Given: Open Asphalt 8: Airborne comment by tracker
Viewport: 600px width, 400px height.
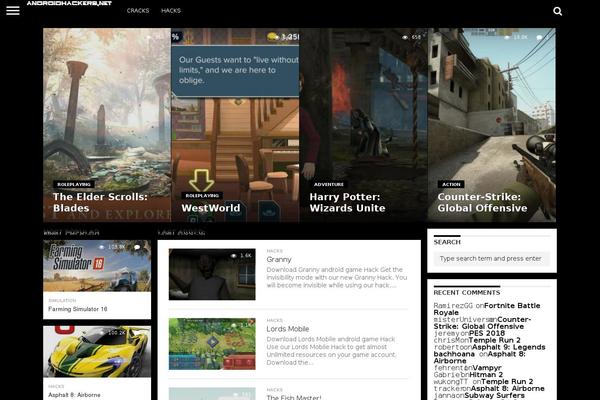Looking at the screenshot, I should tap(507, 388).
